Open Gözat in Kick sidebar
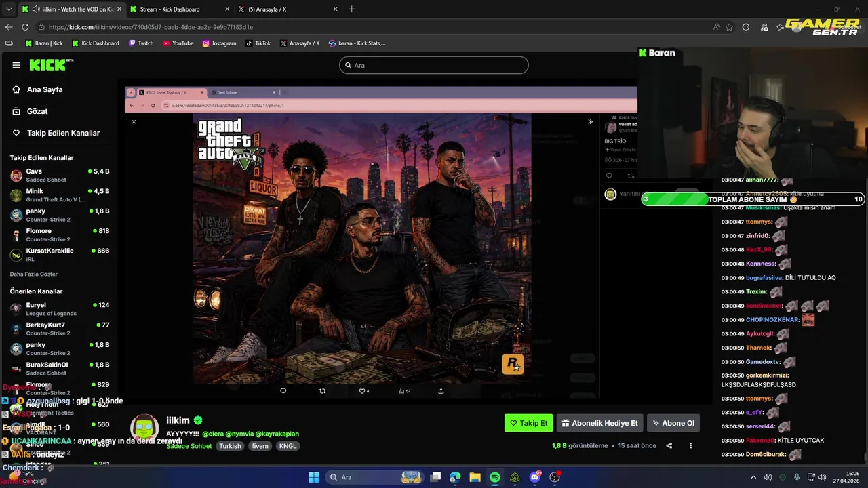Screen dimensions: 868x488 37,111
